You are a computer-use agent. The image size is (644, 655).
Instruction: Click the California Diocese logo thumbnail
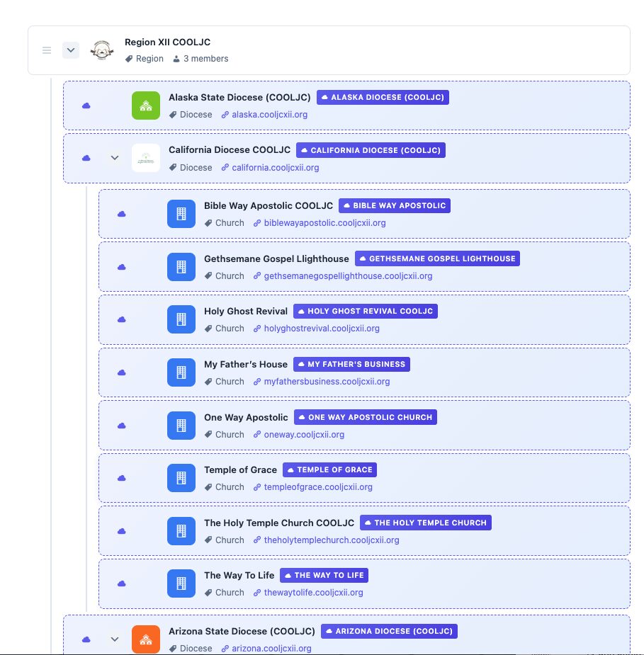(145, 158)
